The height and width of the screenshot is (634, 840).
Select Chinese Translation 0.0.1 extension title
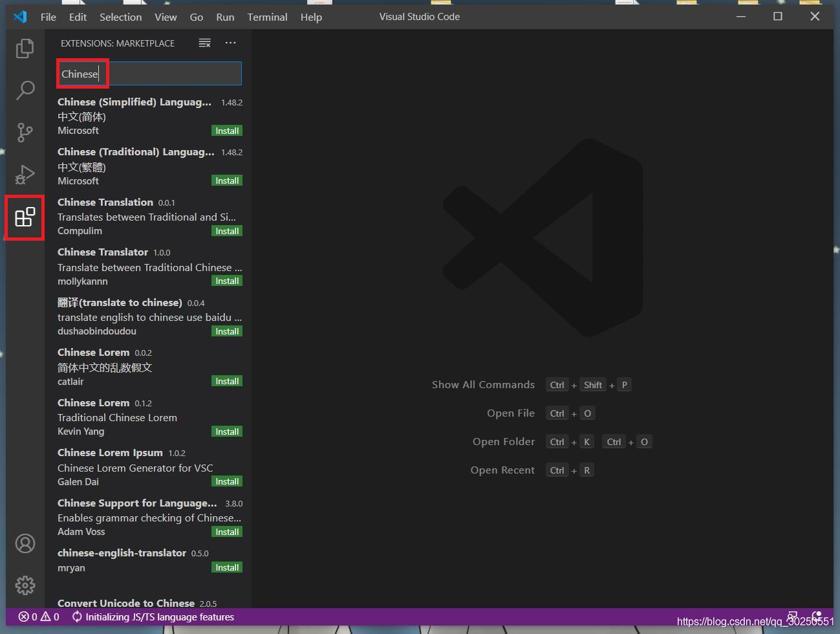tap(105, 202)
